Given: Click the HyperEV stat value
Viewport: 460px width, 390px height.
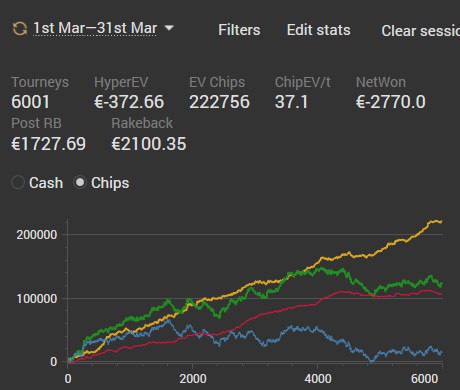Looking at the screenshot, I should click(x=129, y=102).
